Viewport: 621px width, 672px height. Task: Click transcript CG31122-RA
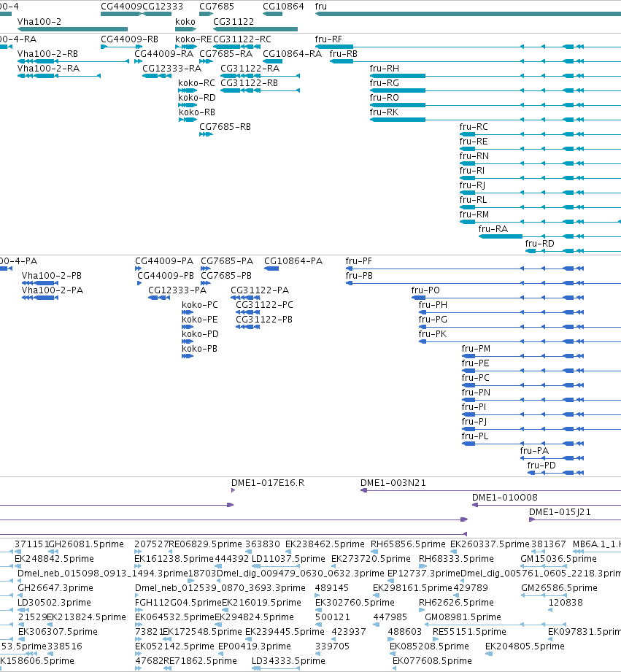click(x=250, y=69)
